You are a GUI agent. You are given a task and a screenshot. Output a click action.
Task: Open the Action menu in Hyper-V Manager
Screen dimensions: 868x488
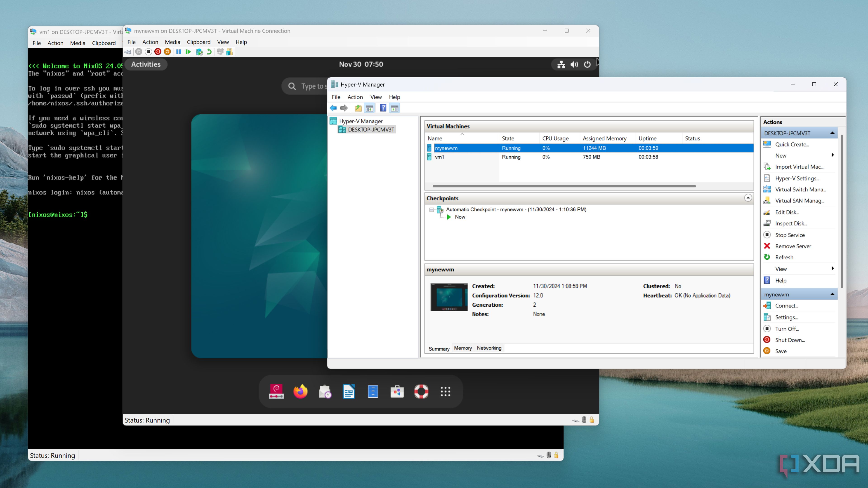pos(355,97)
